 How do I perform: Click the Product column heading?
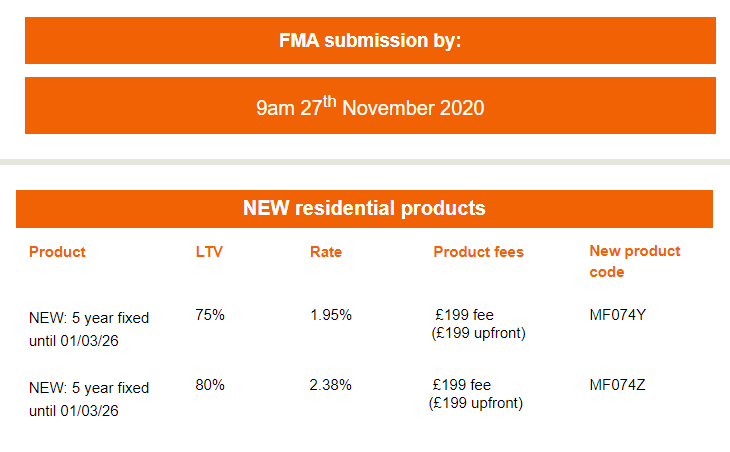(57, 252)
